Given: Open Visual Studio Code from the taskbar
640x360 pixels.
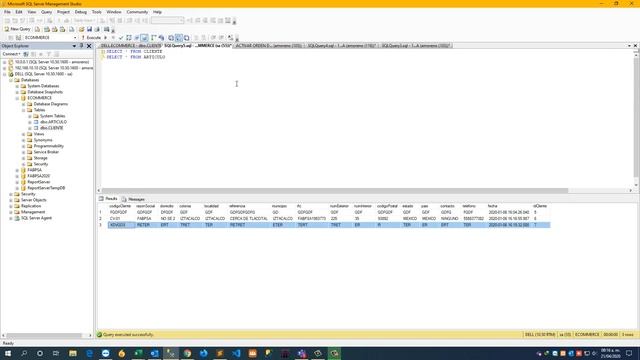Looking at the screenshot, I should (x=236, y=353).
